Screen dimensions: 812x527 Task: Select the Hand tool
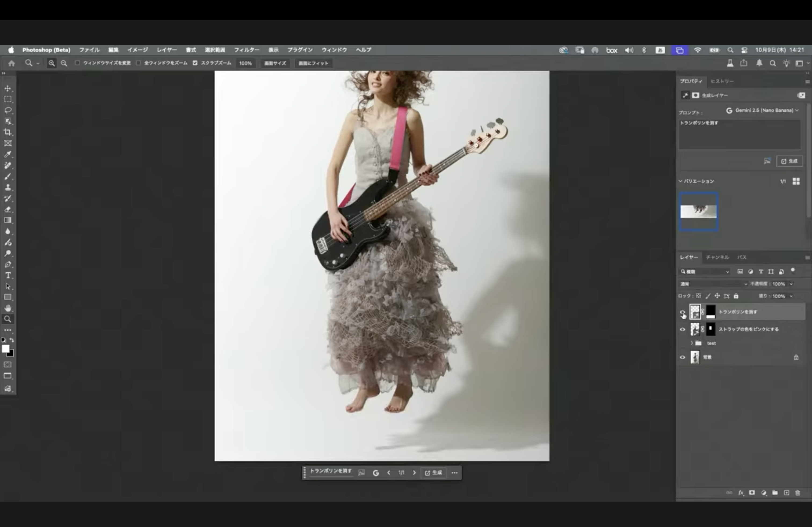coord(8,308)
